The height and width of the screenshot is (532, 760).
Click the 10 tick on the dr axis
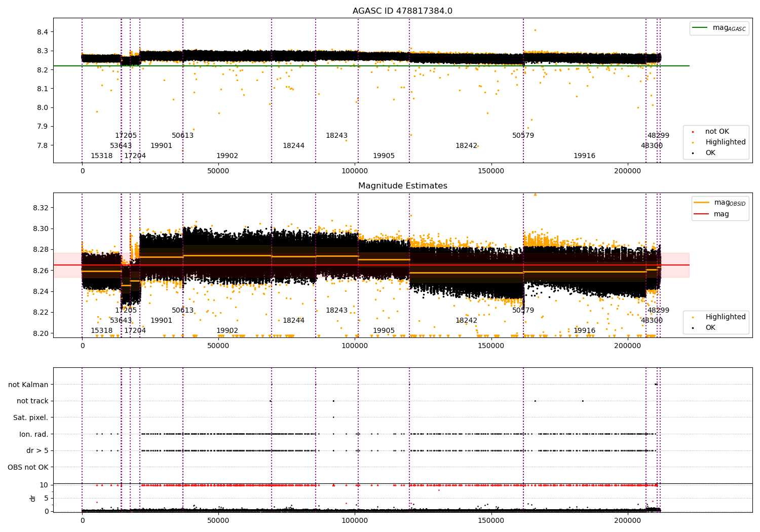tap(44, 485)
